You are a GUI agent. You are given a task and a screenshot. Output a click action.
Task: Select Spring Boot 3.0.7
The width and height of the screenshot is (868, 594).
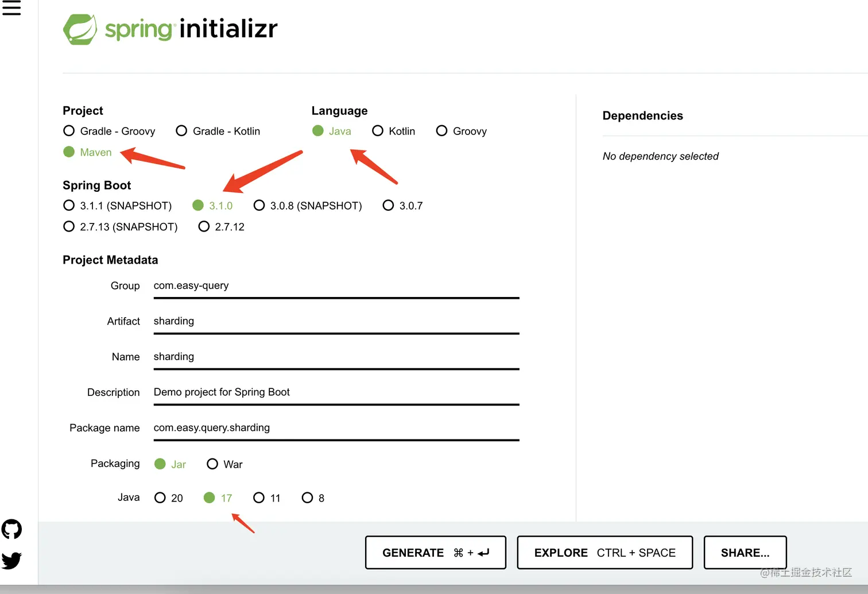point(402,206)
